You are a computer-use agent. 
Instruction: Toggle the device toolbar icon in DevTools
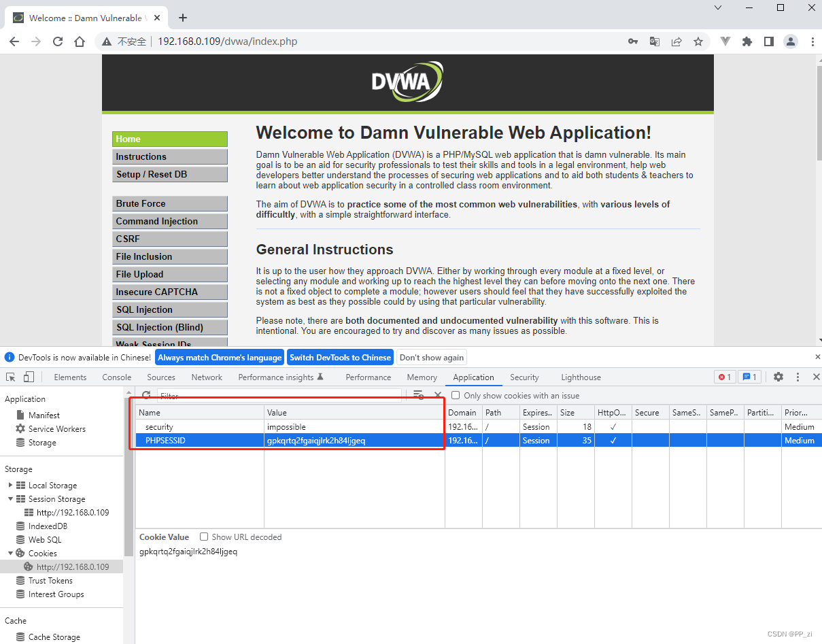[29, 377]
